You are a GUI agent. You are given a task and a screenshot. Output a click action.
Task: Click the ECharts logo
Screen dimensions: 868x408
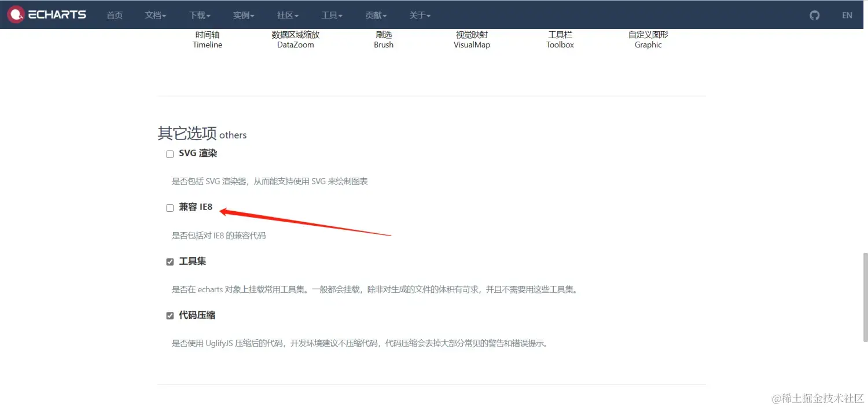point(47,14)
